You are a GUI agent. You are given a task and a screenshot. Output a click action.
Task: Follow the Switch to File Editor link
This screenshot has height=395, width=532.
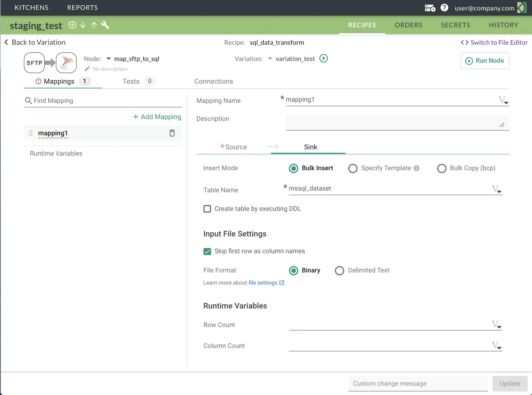[x=497, y=42]
